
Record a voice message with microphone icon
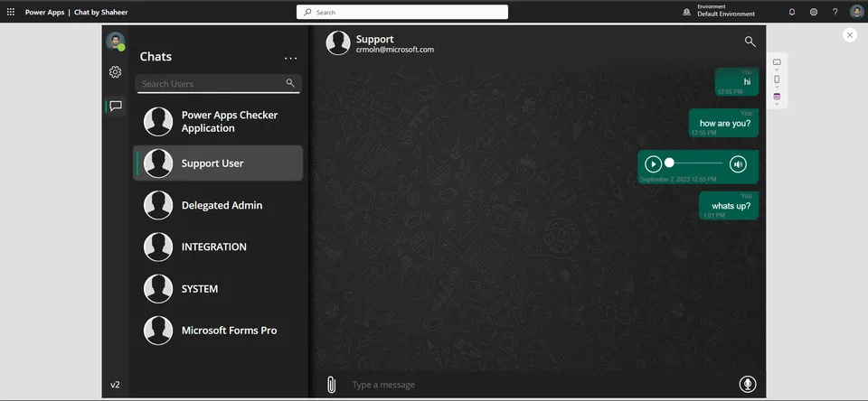point(748,385)
